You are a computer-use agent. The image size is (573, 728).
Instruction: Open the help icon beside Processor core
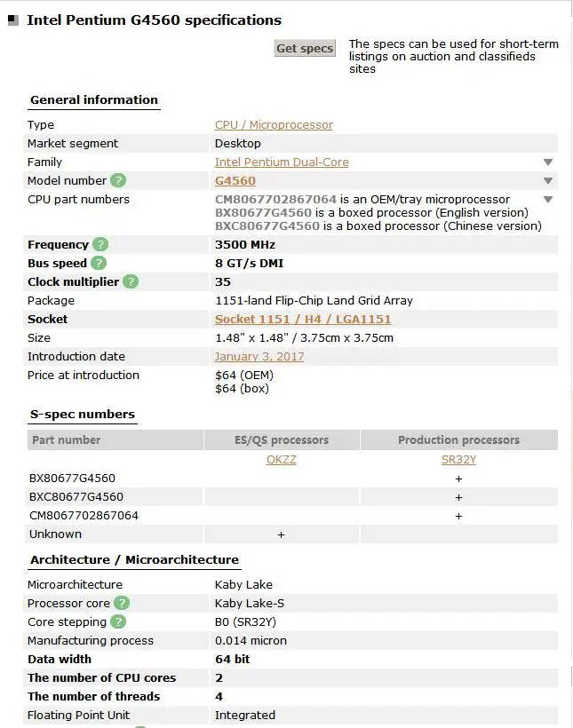(122, 604)
